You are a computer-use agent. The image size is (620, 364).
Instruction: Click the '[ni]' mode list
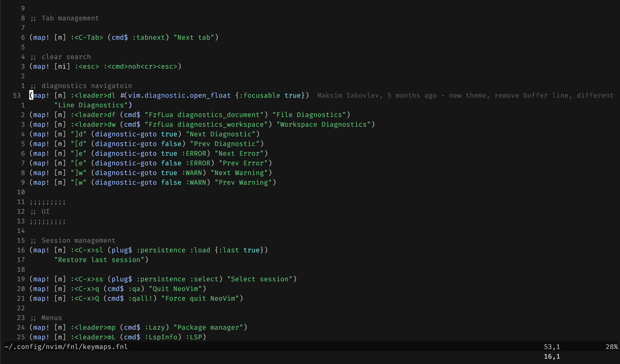coord(62,66)
